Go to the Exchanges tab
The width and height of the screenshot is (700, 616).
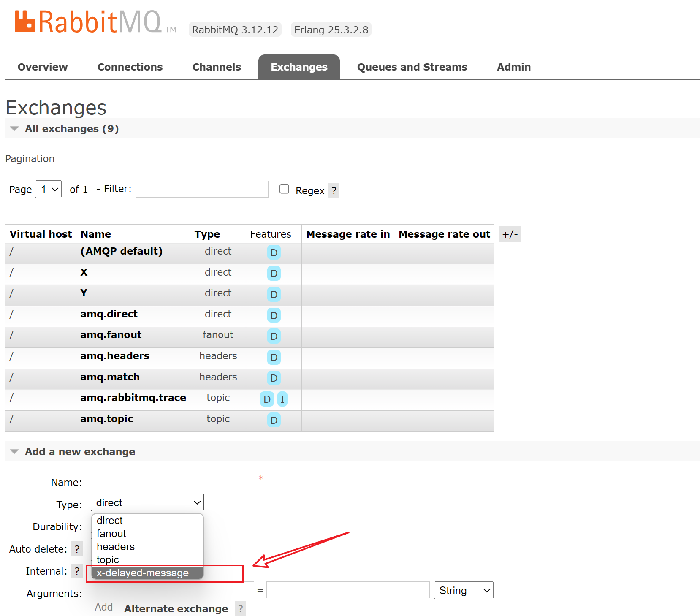(299, 67)
